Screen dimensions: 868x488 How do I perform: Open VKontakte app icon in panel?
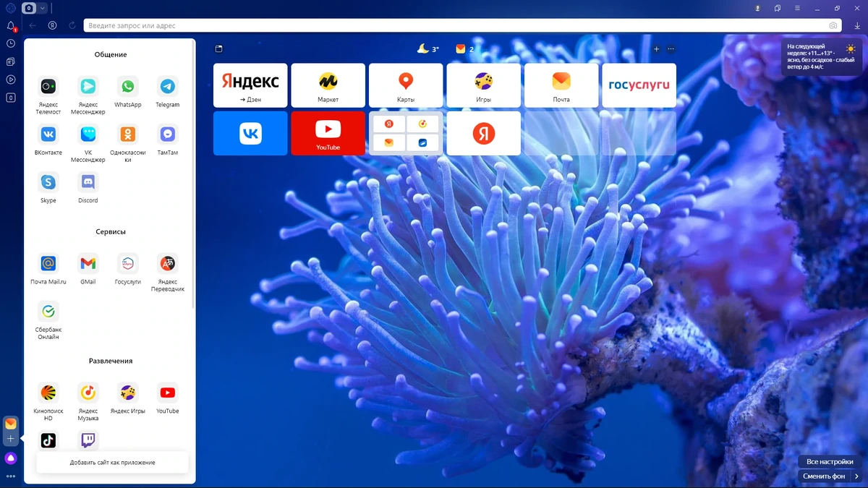pos(48,140)
